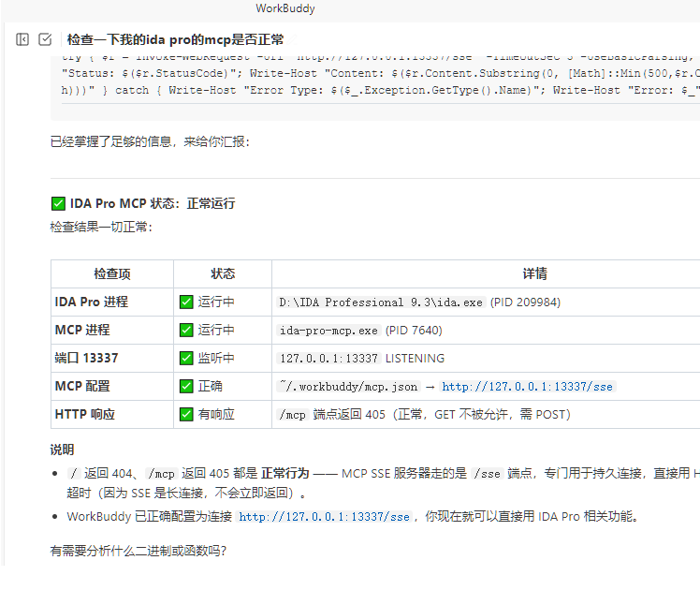Click the PowerShell command code block
700x590 pixels.
pos(375,87)
